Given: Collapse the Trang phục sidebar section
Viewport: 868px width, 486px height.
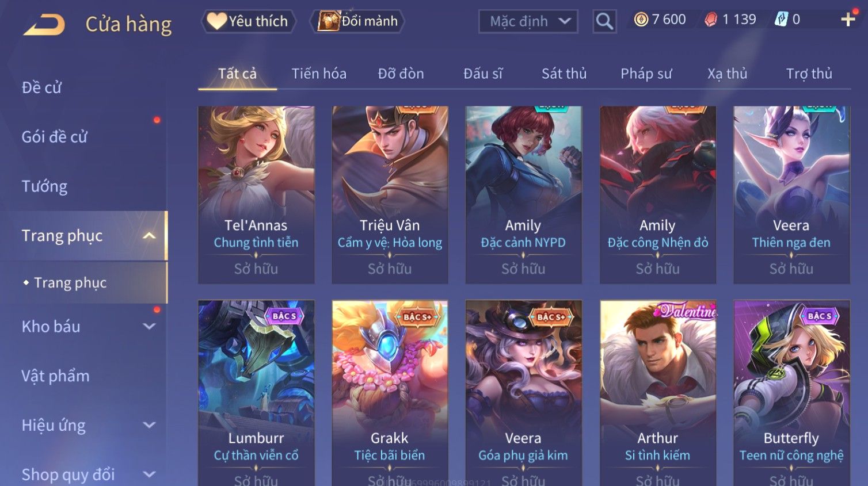Looking at the screenshot, I should 149,236.
